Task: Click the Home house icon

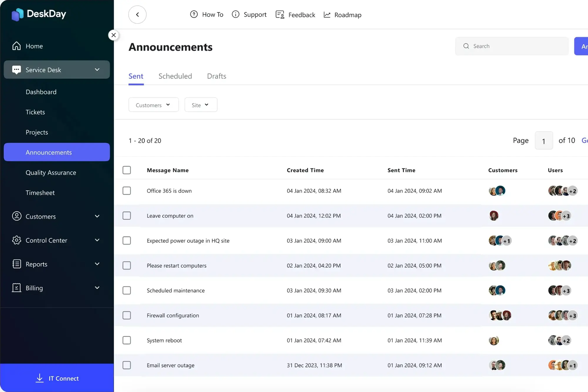Action: [16, 46]
